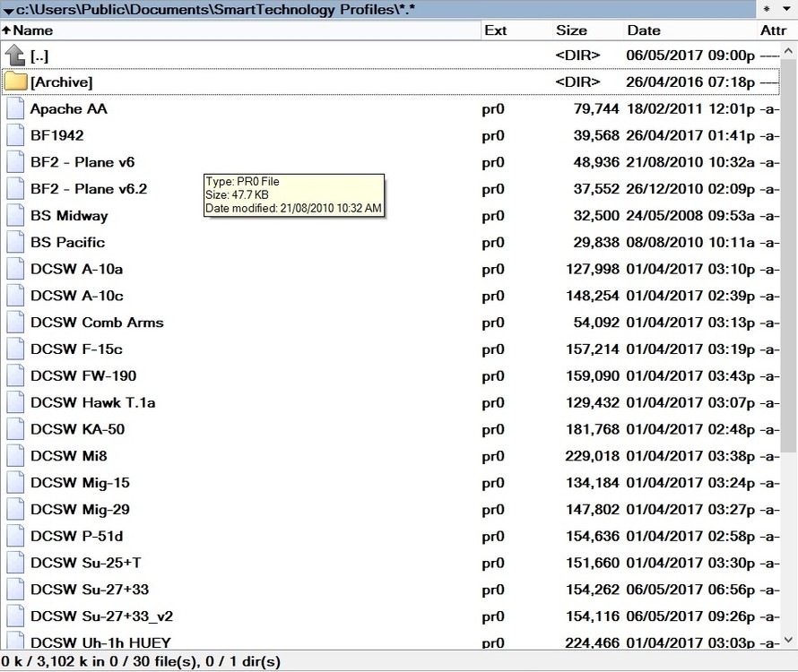Open the directory history dropdown arrow in path bar
Viewport: 798px width, 672px height.
pyautogui.click(x=8, y=10)
